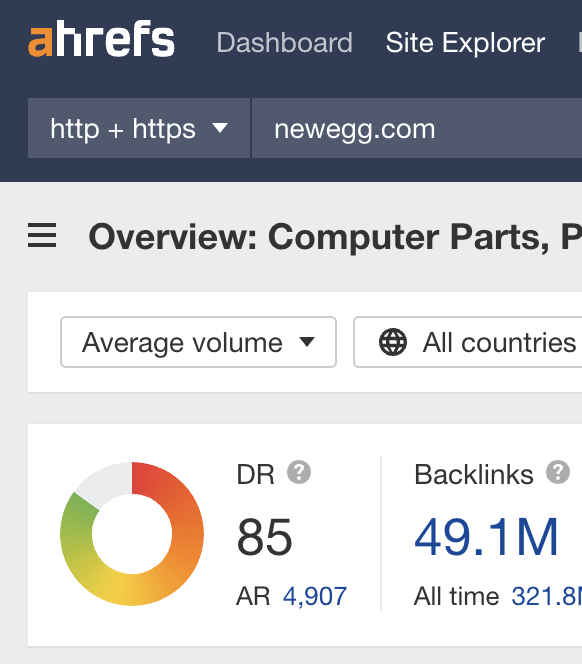Click the DR value 85
Image resolution: width=582 pixels, height=664 pixels.
[x=264, y=537]
